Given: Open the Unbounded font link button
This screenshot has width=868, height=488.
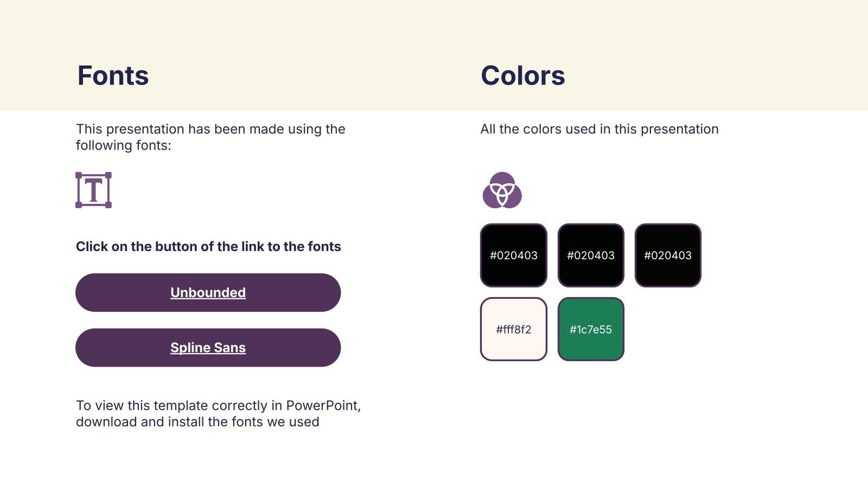Looking at the screenshot, I should coord(208,293).
